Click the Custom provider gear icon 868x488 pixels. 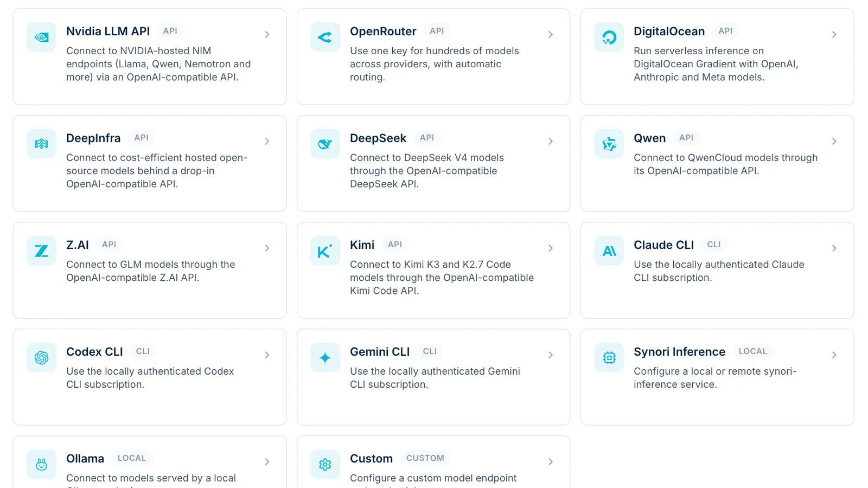[x=325, y=464]
